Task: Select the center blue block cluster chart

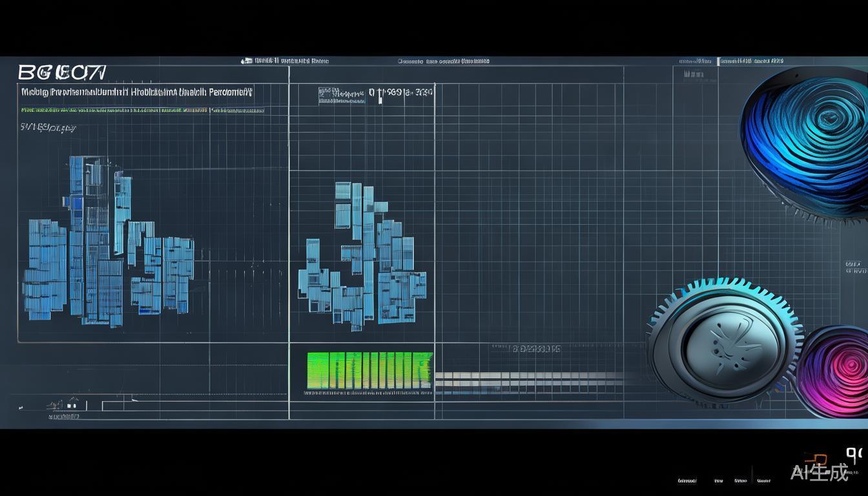Action: [362, 258]
